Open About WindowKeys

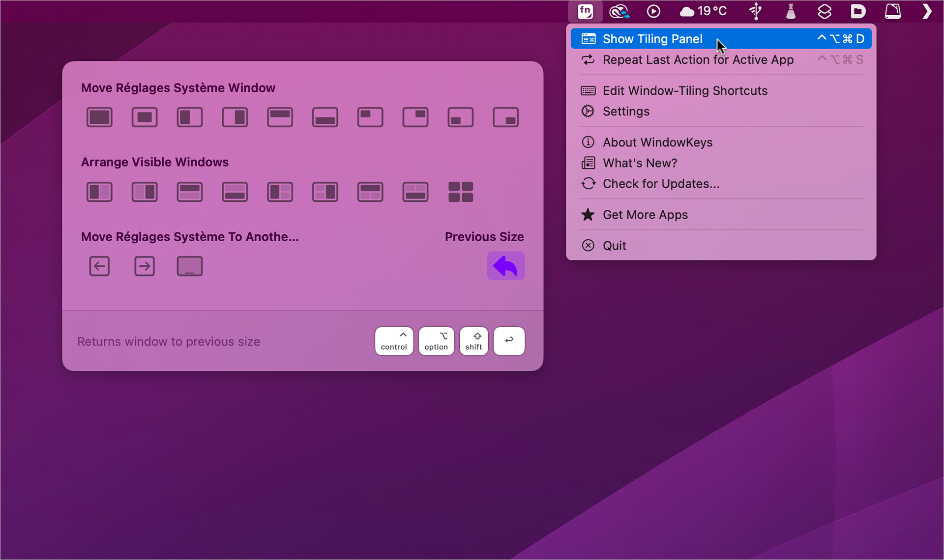721,142
